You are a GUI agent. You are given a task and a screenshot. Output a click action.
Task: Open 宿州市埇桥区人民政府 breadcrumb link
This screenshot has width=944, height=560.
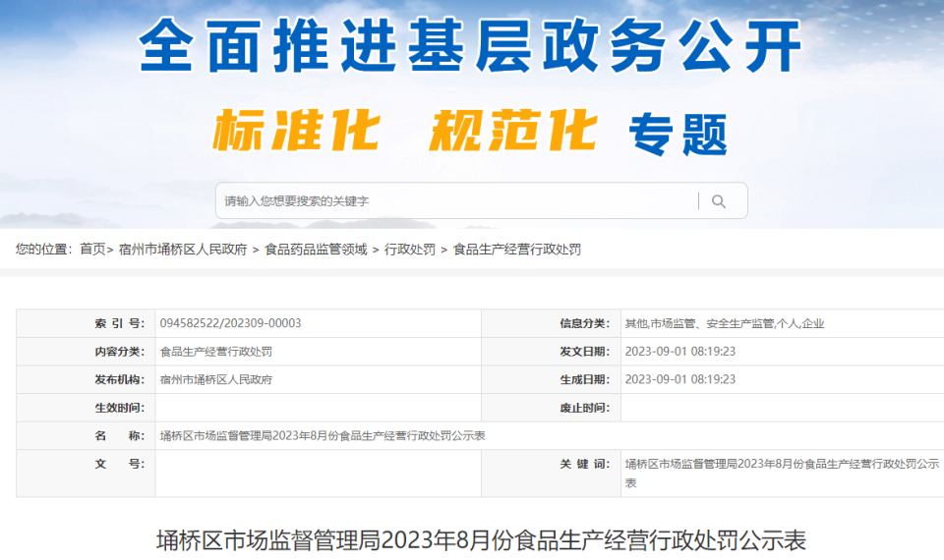[x=183, y=249]
